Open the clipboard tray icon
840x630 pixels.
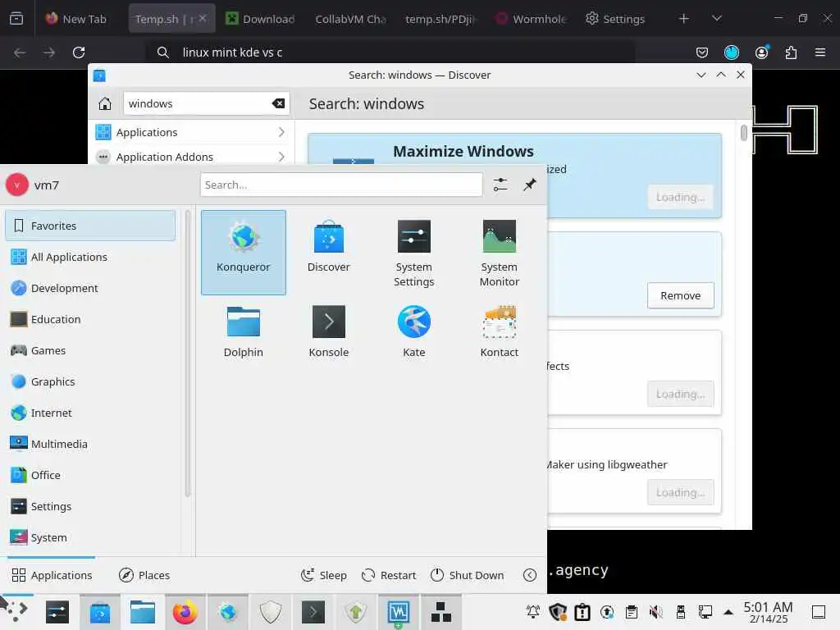point(632,612)
